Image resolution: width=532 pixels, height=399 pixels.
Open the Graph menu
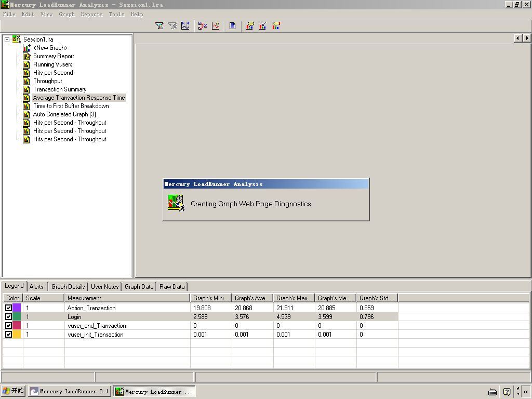[x=67, y=14]
